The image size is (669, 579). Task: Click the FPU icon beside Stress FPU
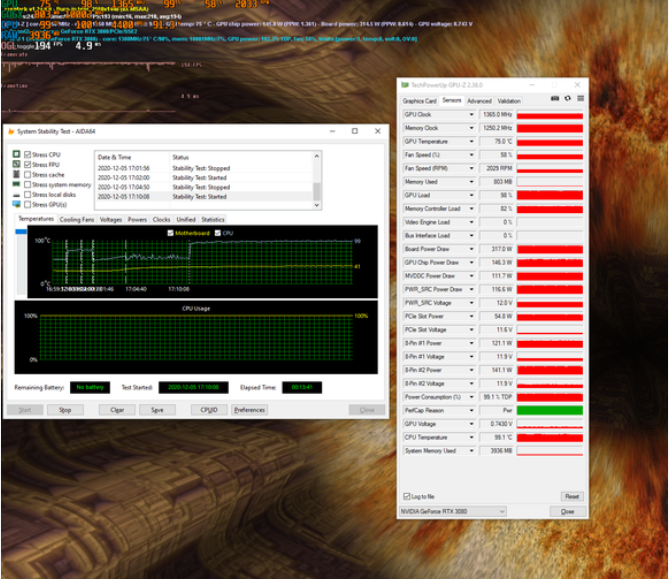pos(16,164)
